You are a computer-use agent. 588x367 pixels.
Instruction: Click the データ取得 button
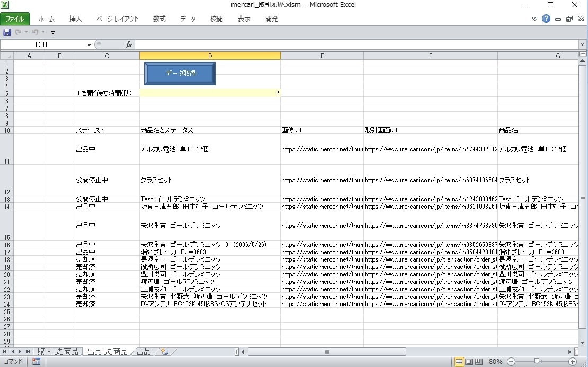click(x=180, y=74)
